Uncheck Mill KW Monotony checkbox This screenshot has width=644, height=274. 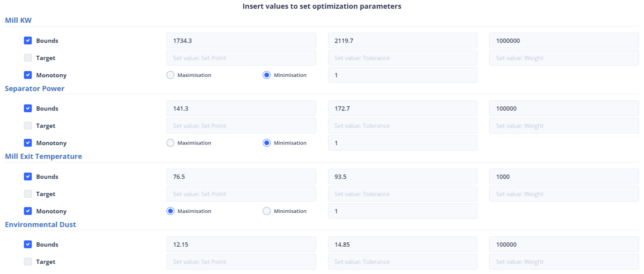coord(28,75)
